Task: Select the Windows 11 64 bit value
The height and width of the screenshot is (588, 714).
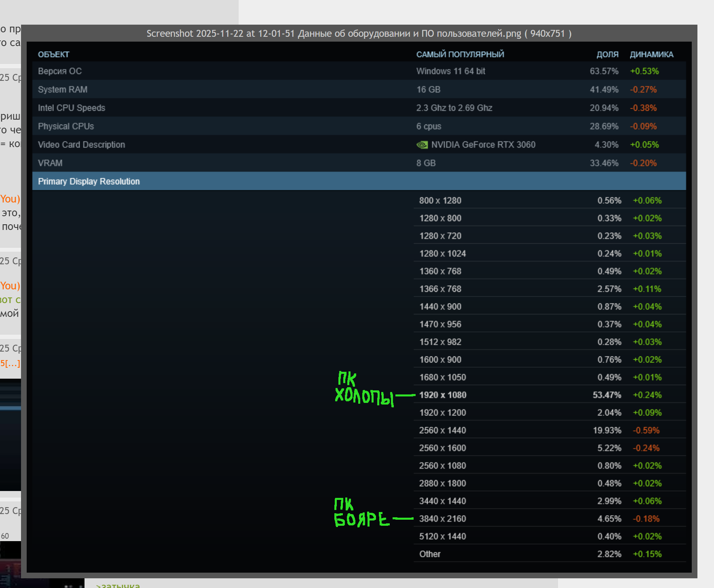Action: tap(451, 71)
